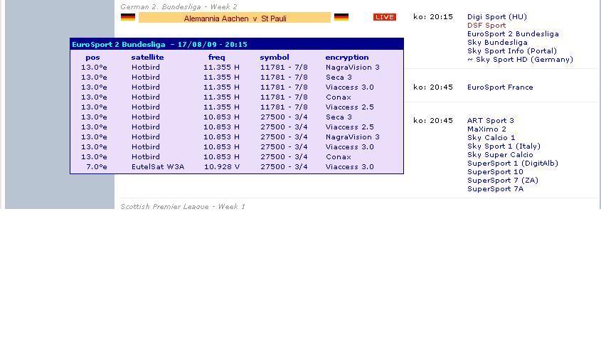Click the German flag left of Alemannia Aachen
The height and width of the screenshot is (364, 601).
click(128, 17)
